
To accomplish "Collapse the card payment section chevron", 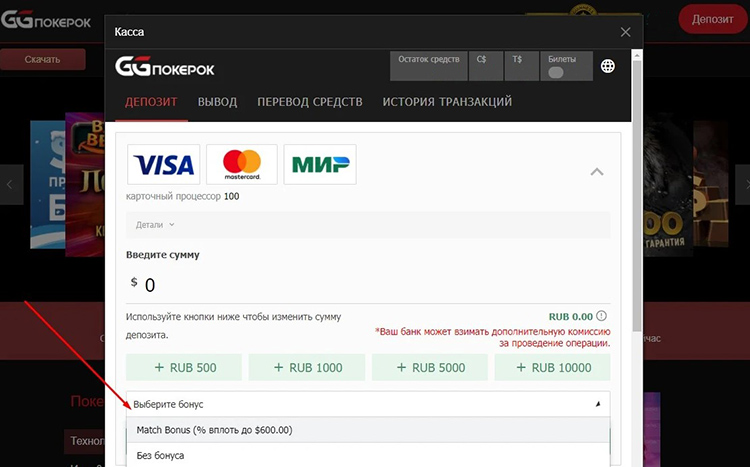I will tap(597, 172).
